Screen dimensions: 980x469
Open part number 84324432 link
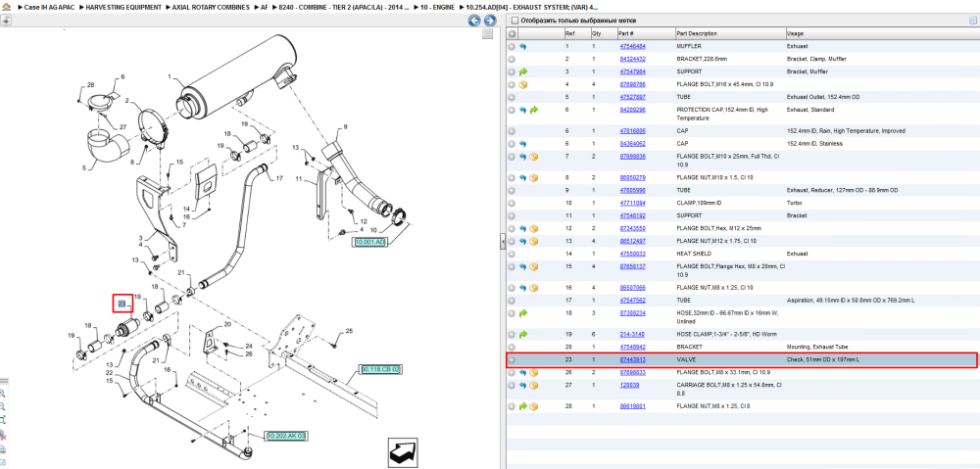tap(632, 59)
